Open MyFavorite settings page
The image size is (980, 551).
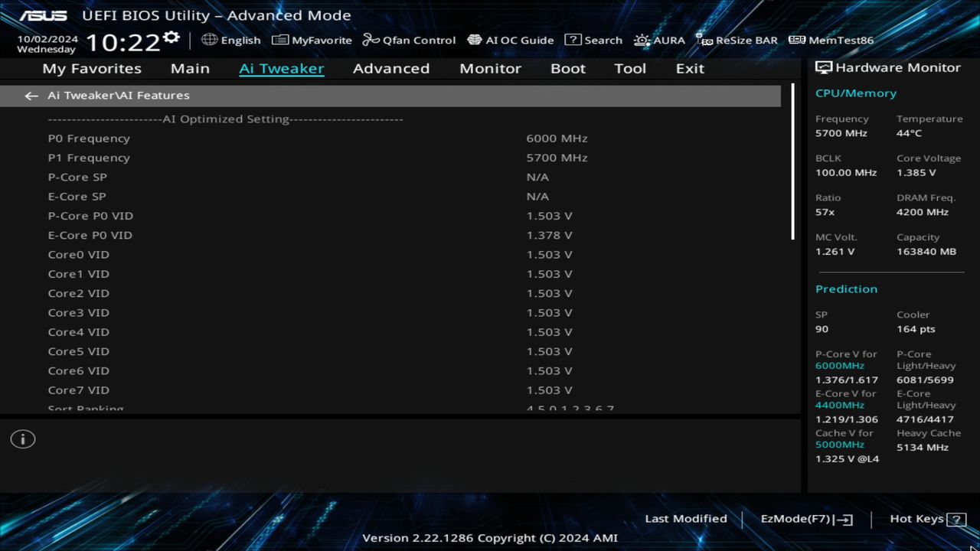pos(312,40)
